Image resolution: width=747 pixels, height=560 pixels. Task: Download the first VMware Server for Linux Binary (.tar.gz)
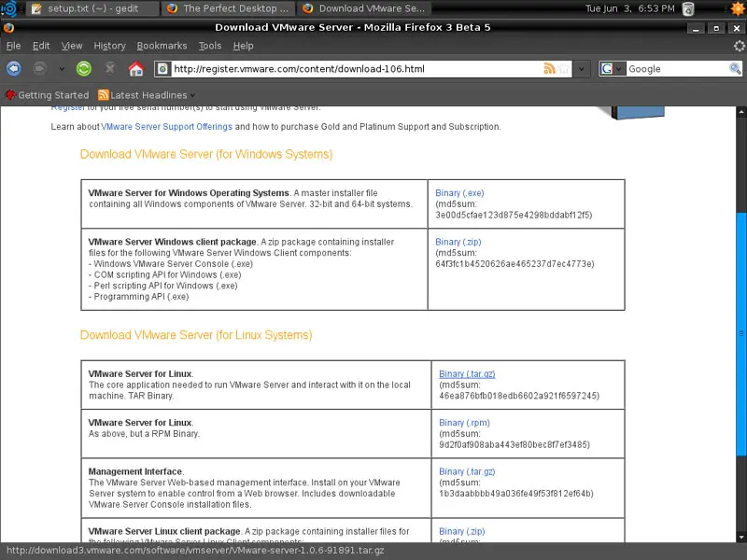(467, 374)
